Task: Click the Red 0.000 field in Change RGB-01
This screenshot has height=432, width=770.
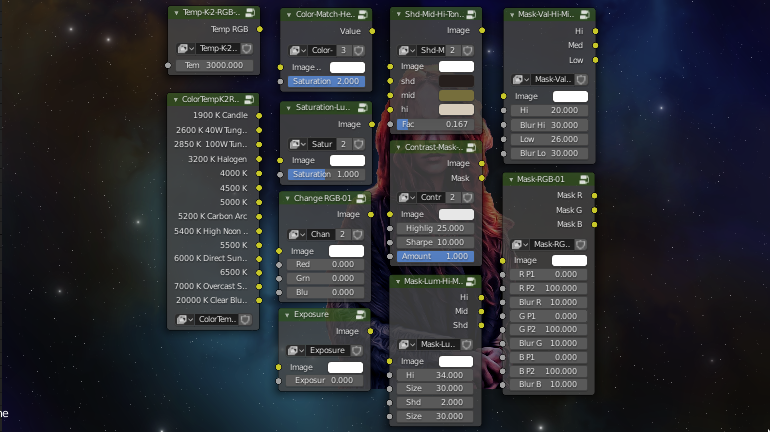Action: tap(325, 264)
